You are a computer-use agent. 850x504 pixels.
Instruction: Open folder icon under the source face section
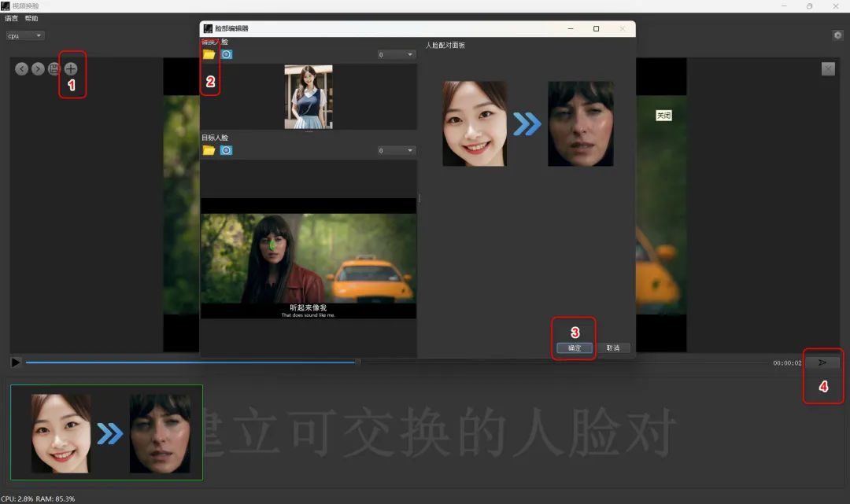pos(209,54)
